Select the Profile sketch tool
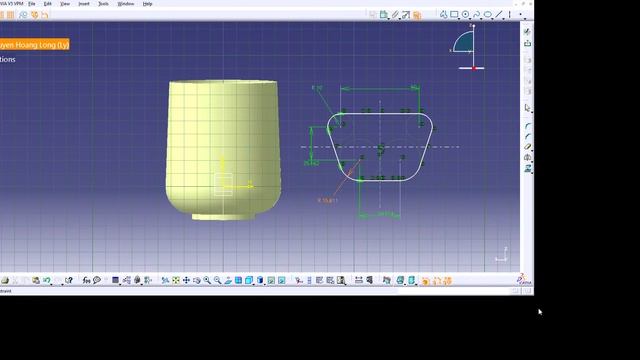 (443, 15)
